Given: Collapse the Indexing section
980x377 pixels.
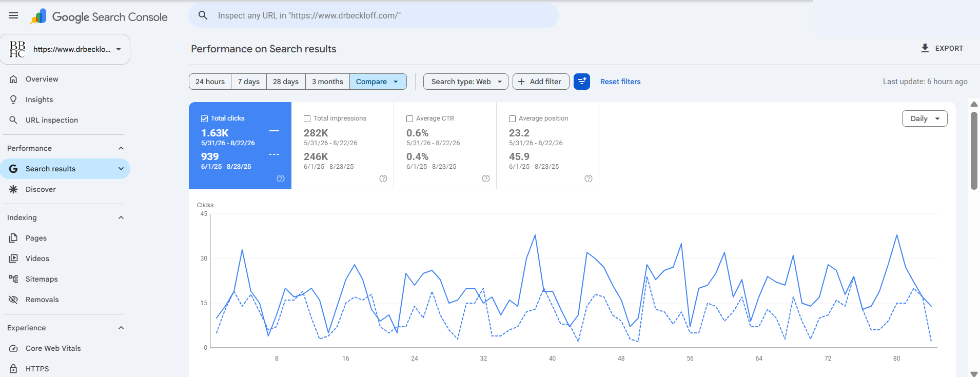Looking at the screenshot, I should coord(121,217).
